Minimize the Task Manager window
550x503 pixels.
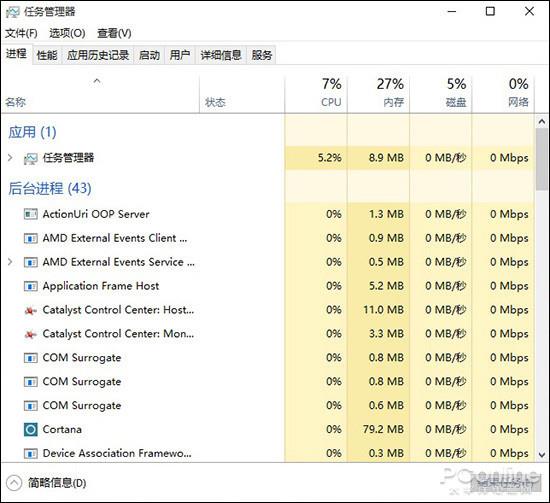452,12
